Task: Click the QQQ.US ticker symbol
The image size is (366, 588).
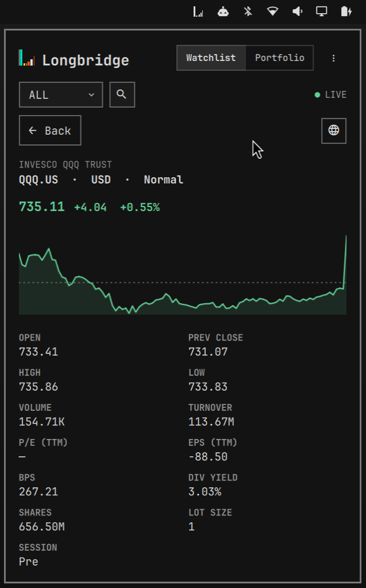Action: 38,180
